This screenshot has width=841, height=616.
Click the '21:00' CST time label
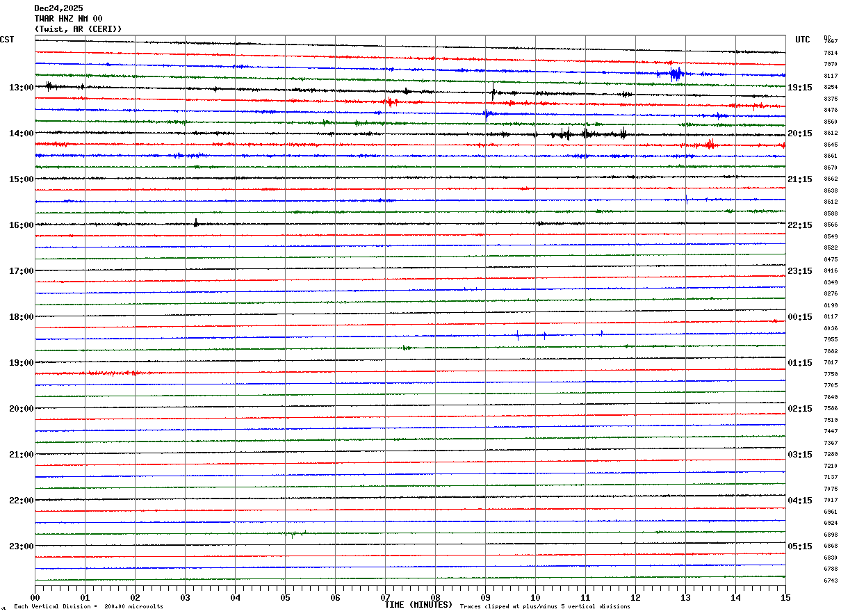22,455
